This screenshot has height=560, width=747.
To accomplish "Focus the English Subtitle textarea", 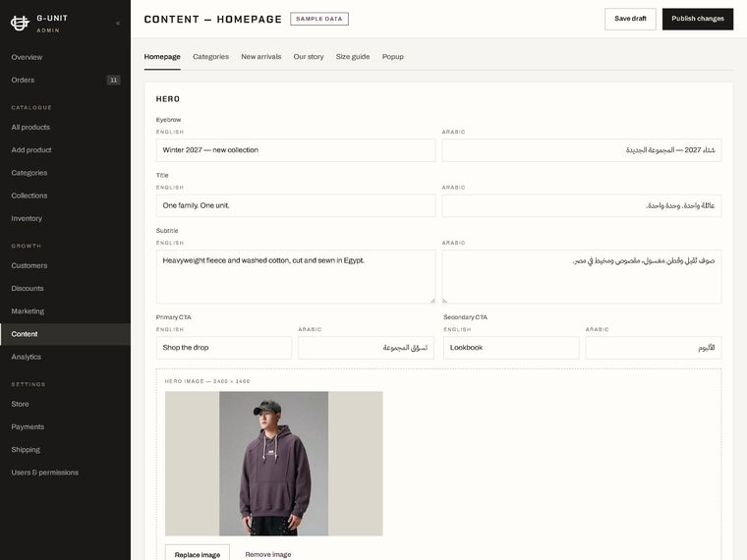I will tap(296, 277).
